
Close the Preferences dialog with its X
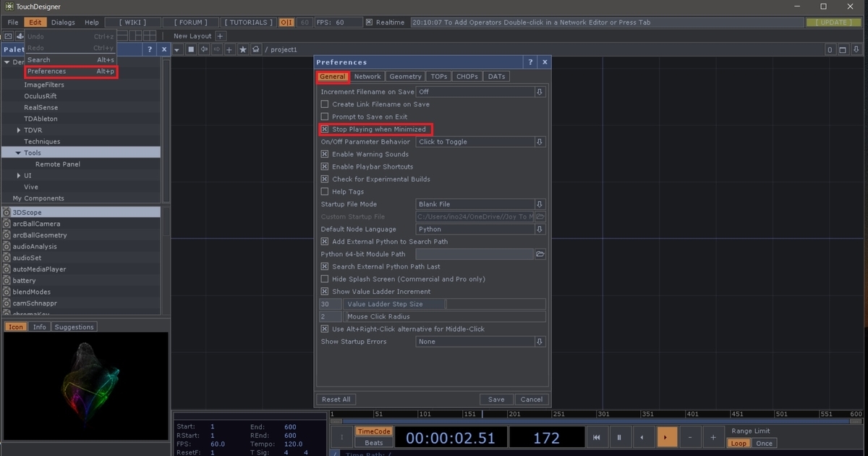coord(545,62)
